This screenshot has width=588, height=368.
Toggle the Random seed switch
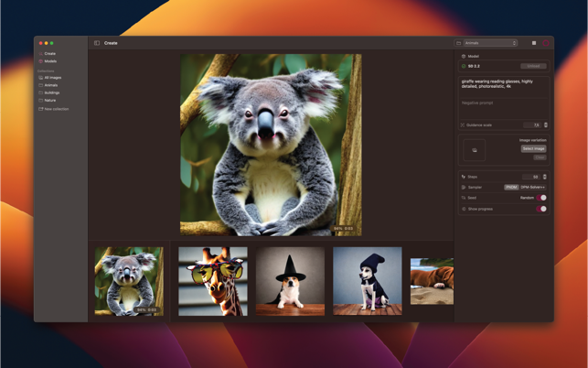[541, 198]
